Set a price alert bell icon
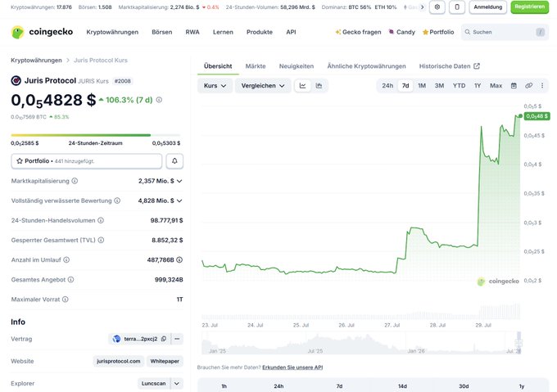 [174, 161]
